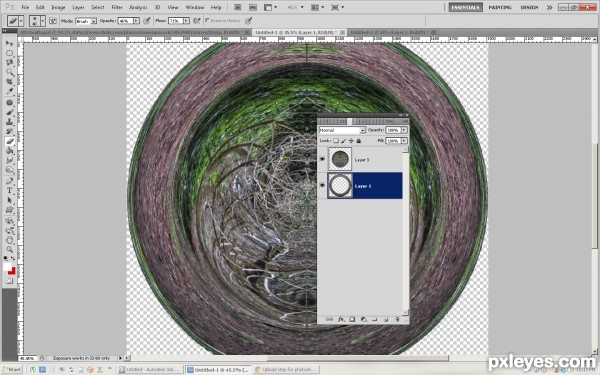
Task: Select the Path Selection tool
Action: pos(10,200)
